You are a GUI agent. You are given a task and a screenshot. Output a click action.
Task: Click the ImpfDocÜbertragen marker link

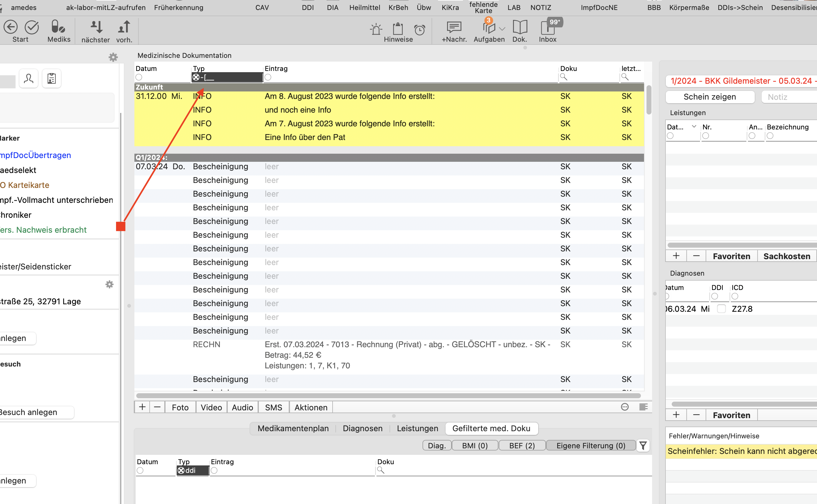pos(35,155)
